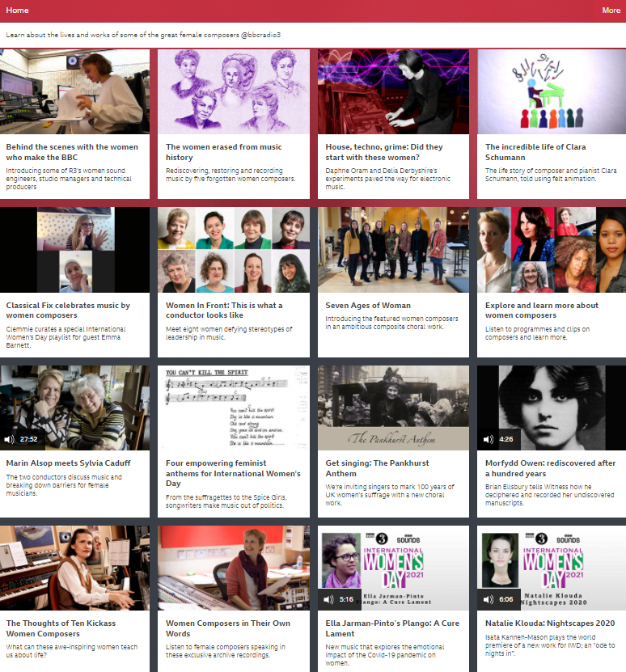Open 'The Thoughts of Ten Kickass Women Composers'
Screen dimensions: 626x672
point(61,628)
